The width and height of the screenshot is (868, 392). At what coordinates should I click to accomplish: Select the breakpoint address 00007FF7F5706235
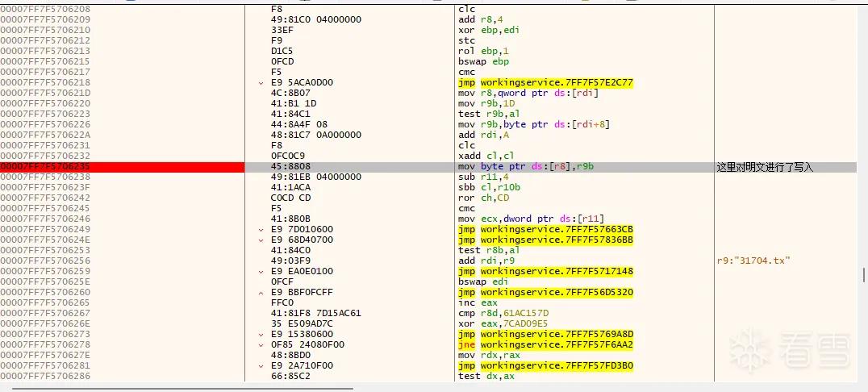tap(45, 166)
